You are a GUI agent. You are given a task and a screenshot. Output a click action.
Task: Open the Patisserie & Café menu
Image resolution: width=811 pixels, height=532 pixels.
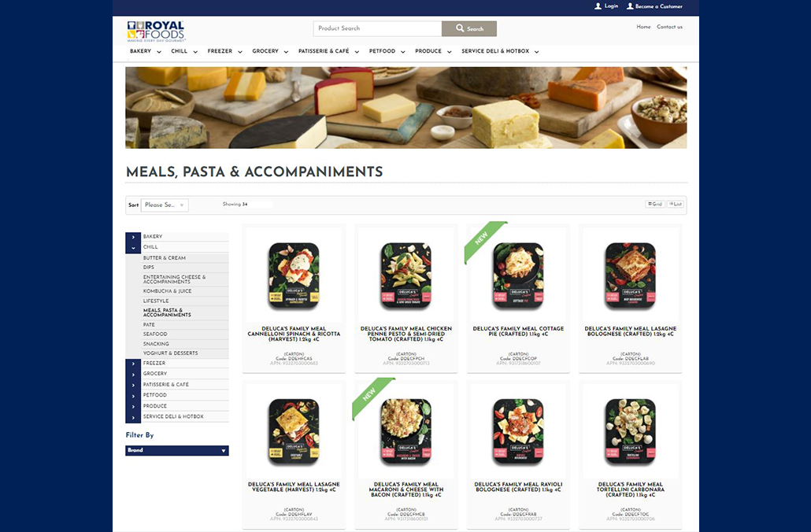[x=328, y=51]
